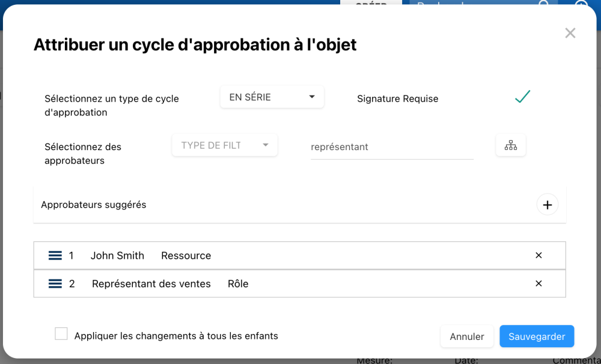
Task: Open the organization hierarchy icon button
Action: (510, 145)
